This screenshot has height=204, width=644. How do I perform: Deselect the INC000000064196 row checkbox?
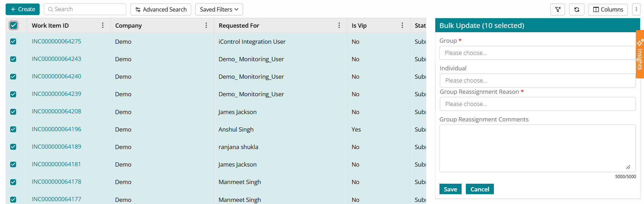click(13, 129)
